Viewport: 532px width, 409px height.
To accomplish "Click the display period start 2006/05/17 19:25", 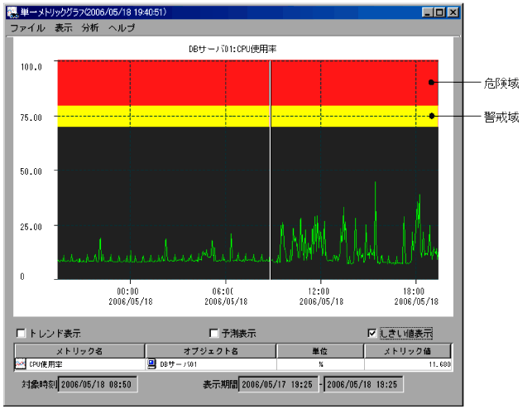I will pos(278,384).
